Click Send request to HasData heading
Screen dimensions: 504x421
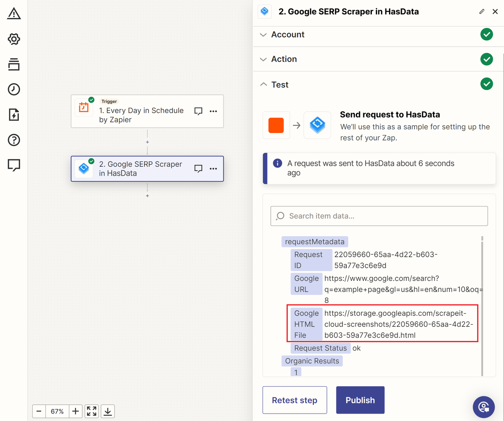click(x=390, y=115)
